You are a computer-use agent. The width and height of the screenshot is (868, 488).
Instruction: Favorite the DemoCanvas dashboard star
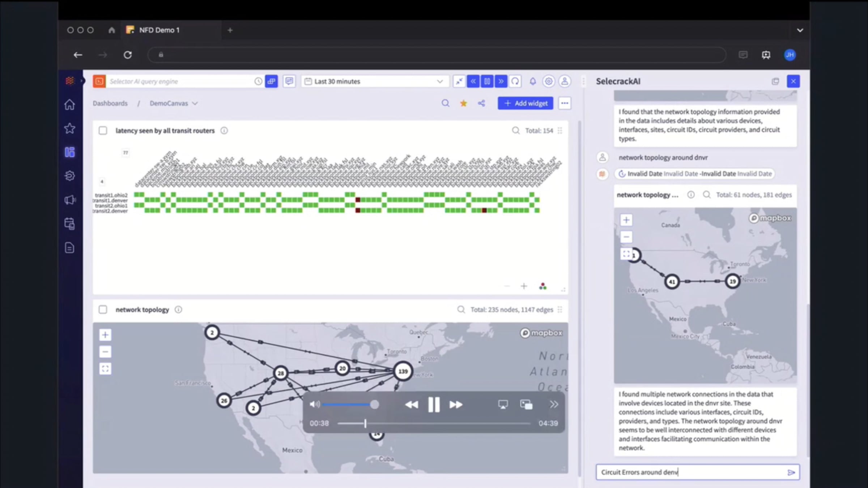[x=463, y=103]
